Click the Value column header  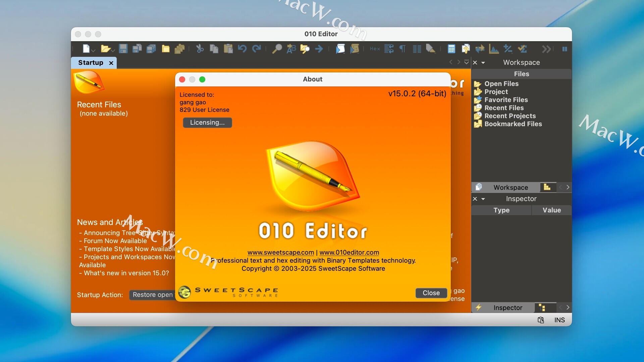pyautogui.click(x=552, y=210)
